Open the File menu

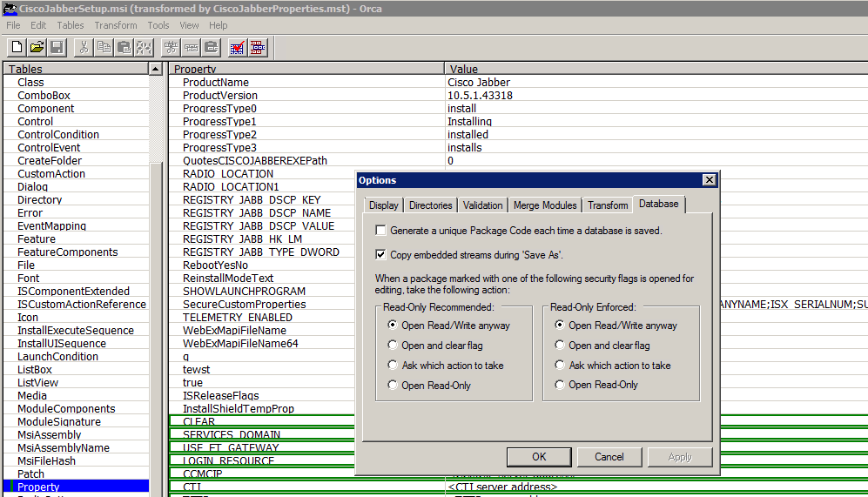click(13, 25)
